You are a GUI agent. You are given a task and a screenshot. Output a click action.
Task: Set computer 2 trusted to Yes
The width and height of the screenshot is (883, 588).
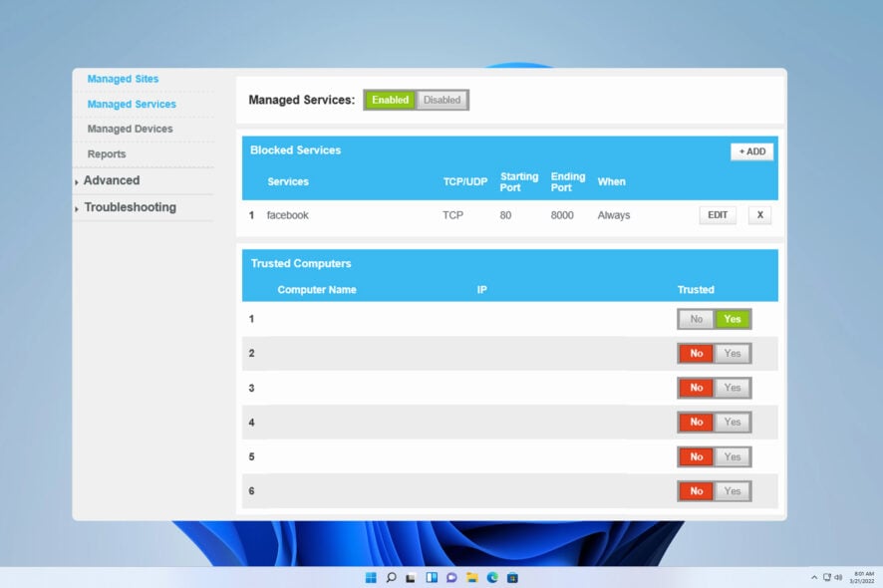(x=733, y=353)
